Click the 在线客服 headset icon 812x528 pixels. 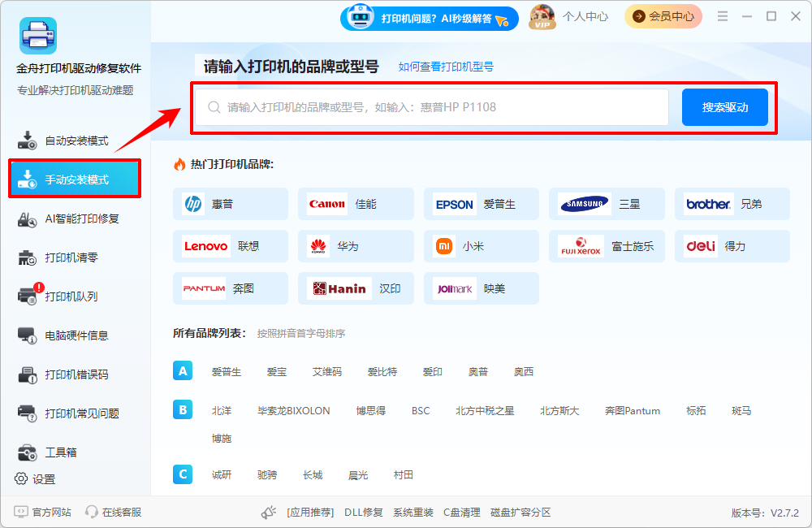[x=92, y=512]
